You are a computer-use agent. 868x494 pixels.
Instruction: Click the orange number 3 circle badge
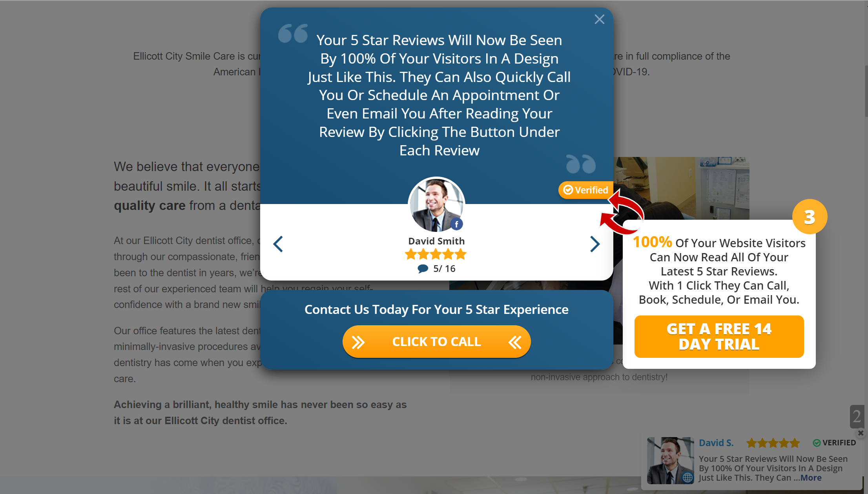(x=810, y=217)
